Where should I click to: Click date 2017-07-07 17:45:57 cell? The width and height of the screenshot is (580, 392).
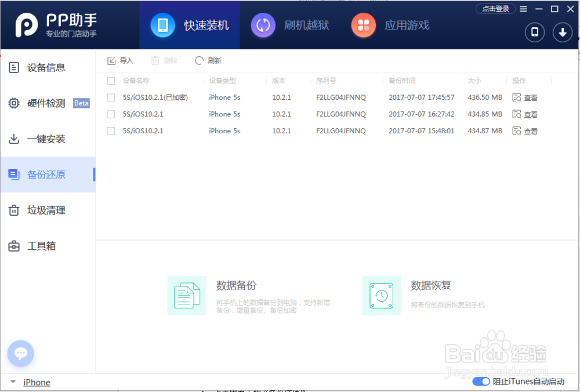[x=422, y=97]
